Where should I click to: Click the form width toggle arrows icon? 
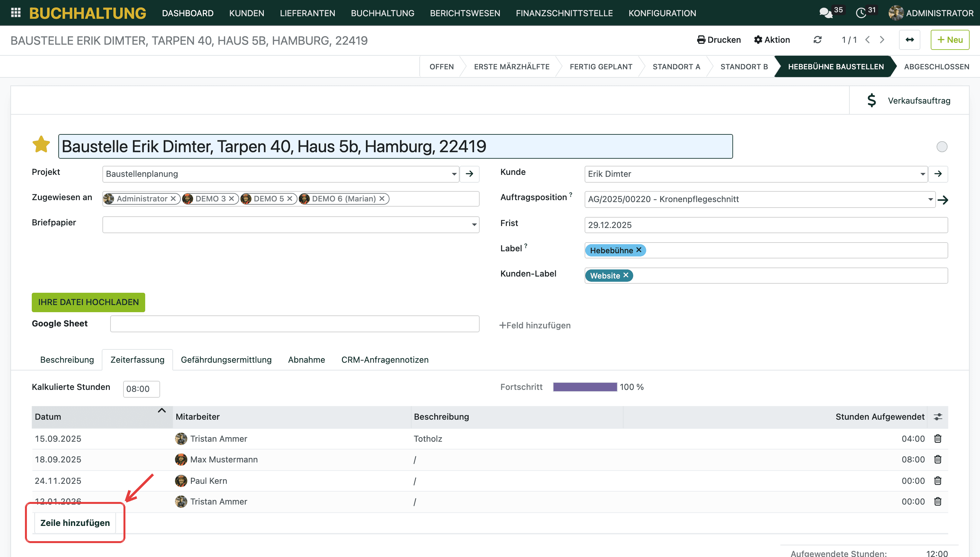[910, 40]
